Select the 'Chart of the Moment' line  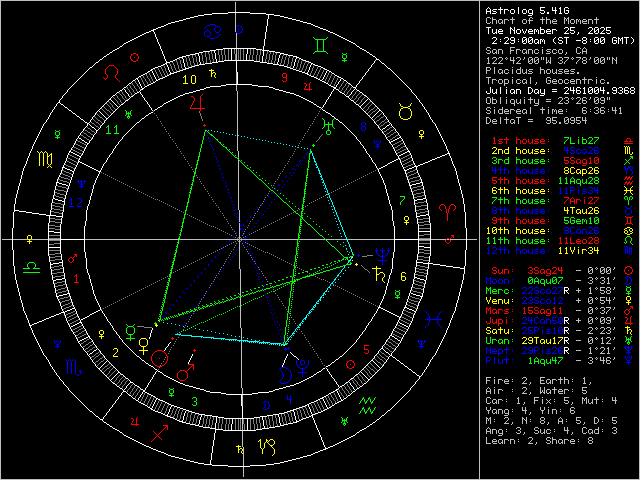coord(542,21)
